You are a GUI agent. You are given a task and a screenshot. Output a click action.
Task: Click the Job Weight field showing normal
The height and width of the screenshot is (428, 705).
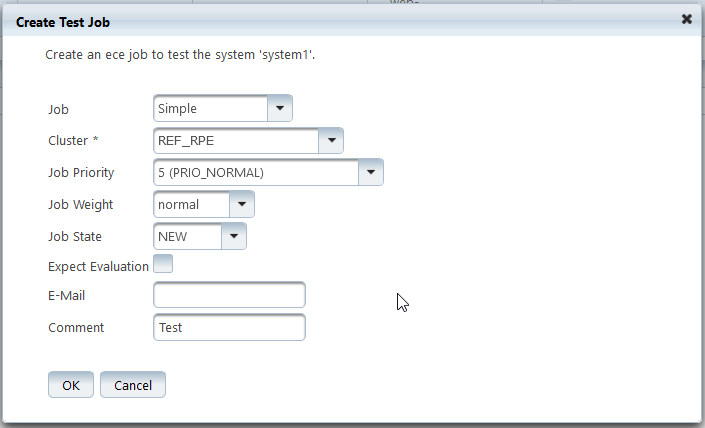192,204
